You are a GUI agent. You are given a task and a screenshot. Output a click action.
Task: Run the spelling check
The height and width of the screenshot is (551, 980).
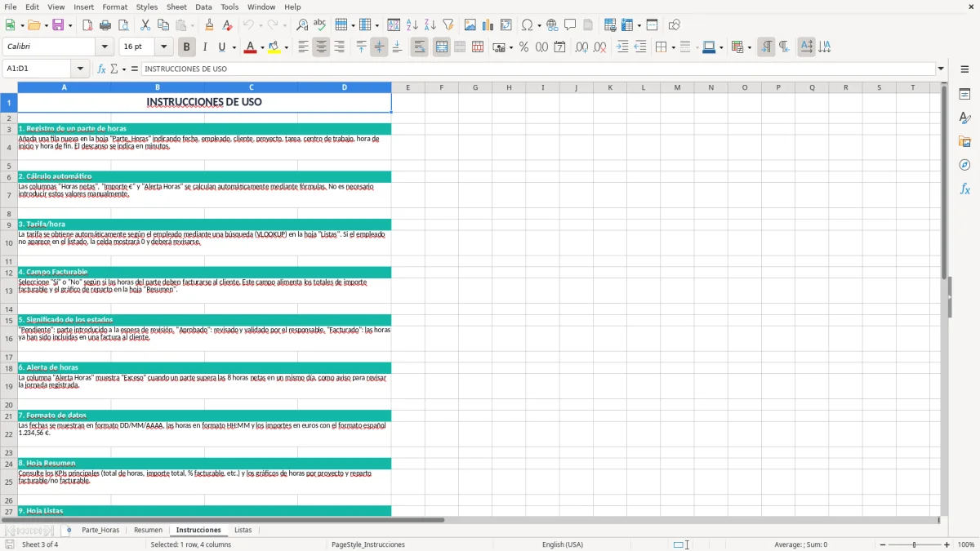[320, 25]
